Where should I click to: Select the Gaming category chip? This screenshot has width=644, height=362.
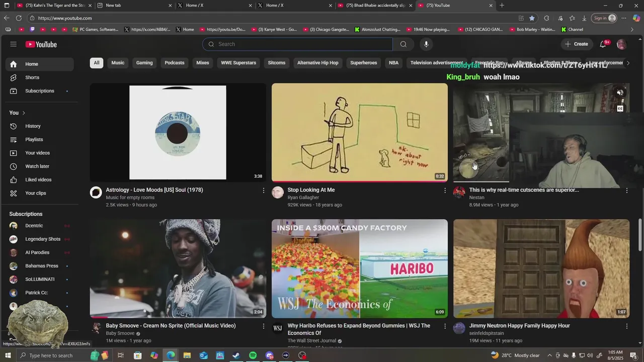coord(144,63)
